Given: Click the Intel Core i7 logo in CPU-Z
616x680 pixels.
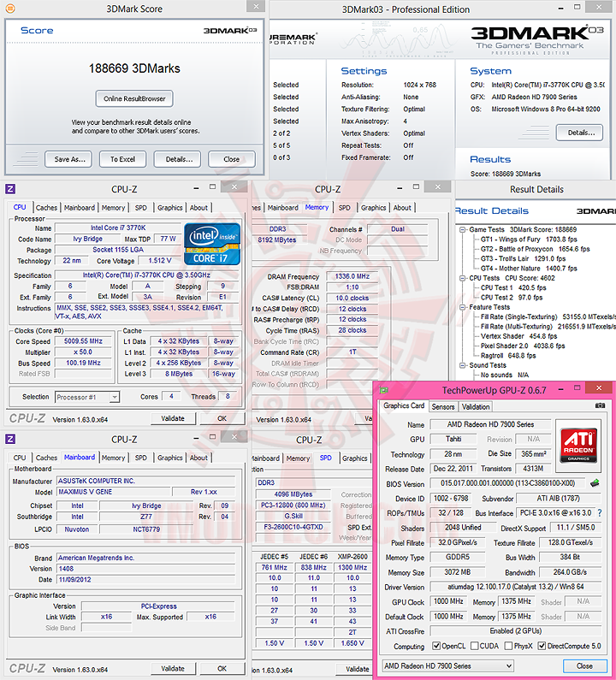Looking at the screenshot, I should [x=212, y=244].
